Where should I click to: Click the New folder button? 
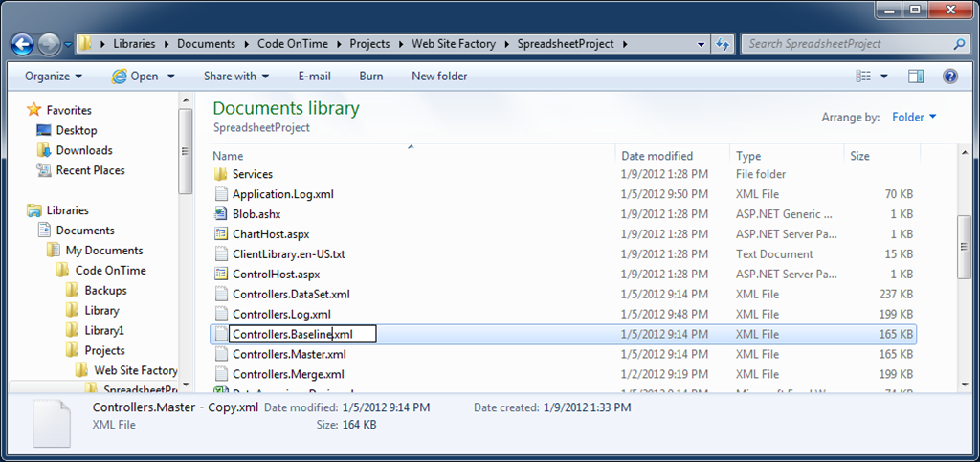coord(439,77)
